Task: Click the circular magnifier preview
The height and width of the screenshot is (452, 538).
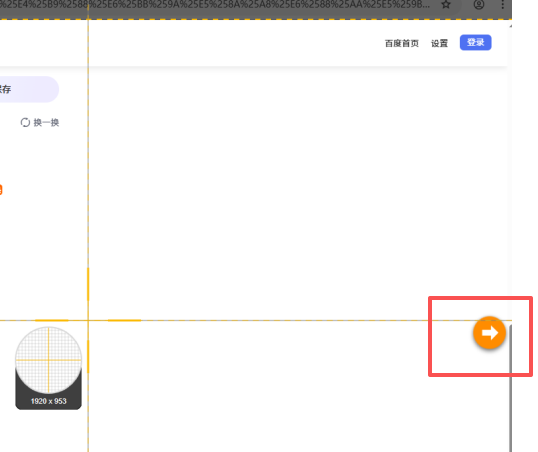Action: 48,360
